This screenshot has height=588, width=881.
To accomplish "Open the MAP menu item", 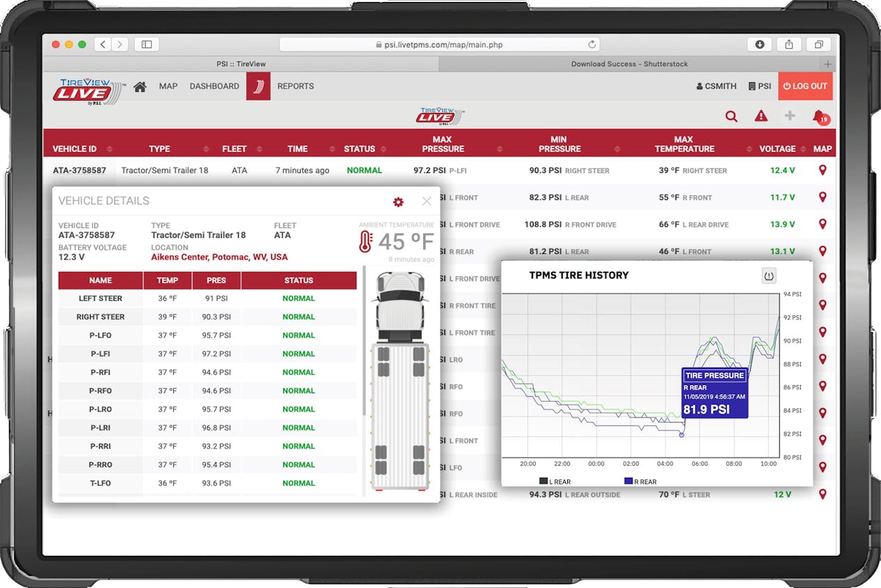I will tap(168, 86).
